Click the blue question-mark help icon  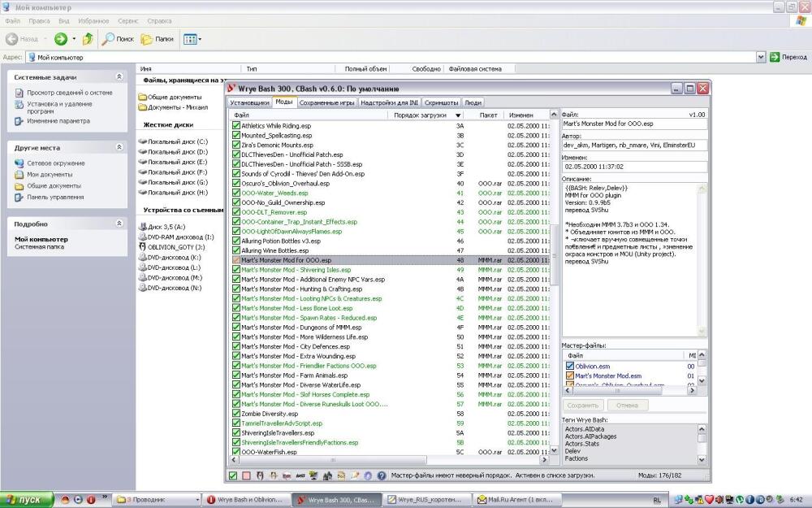pos(382,475)
